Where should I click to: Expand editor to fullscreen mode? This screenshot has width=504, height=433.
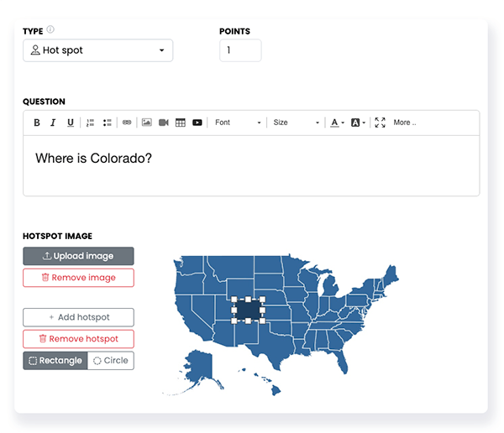coord(380,123)
